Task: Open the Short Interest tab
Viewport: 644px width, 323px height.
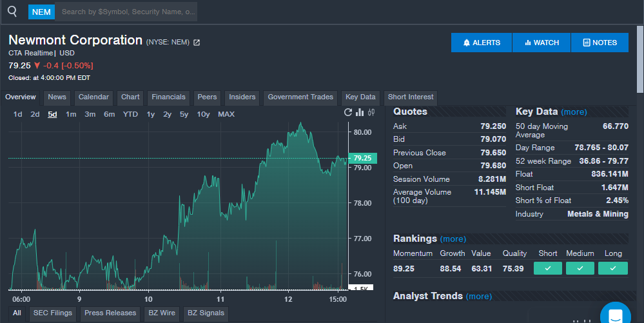Action: pos(411,97)
